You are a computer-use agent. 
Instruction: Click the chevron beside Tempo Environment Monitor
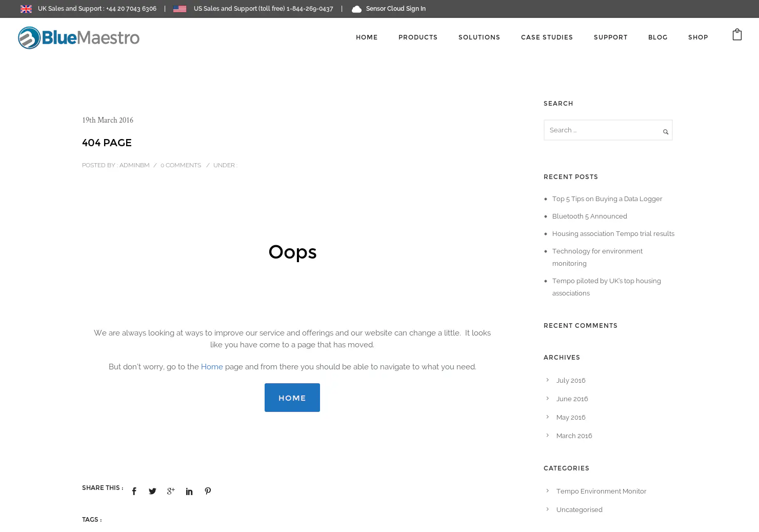click(x=547, y=491)
